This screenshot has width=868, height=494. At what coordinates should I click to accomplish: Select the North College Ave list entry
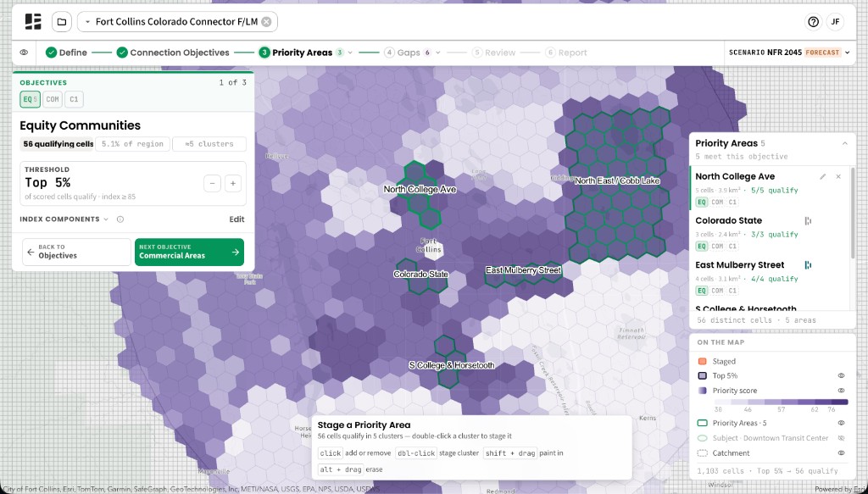point(770,189)
